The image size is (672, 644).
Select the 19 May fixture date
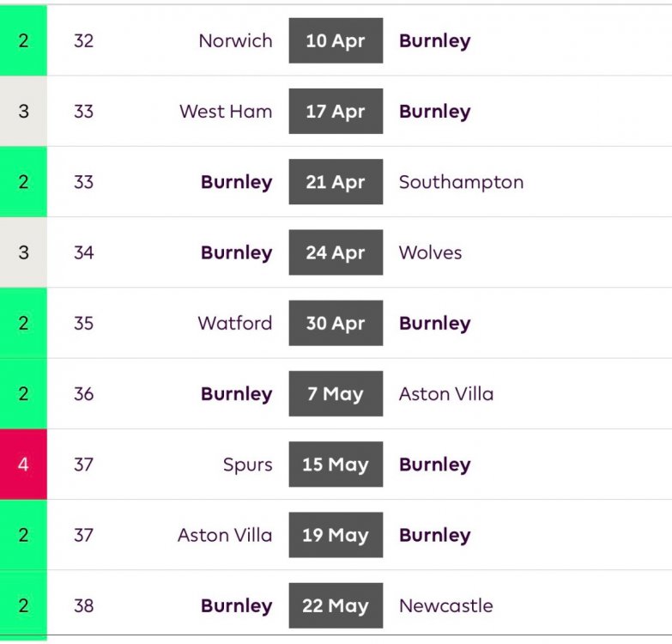(336, 535)
